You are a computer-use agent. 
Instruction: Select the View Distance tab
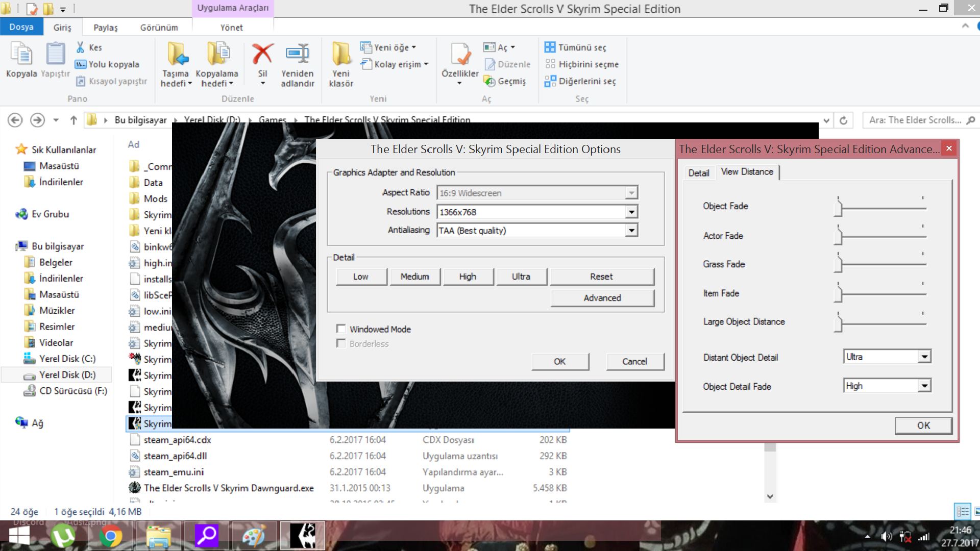747,172
